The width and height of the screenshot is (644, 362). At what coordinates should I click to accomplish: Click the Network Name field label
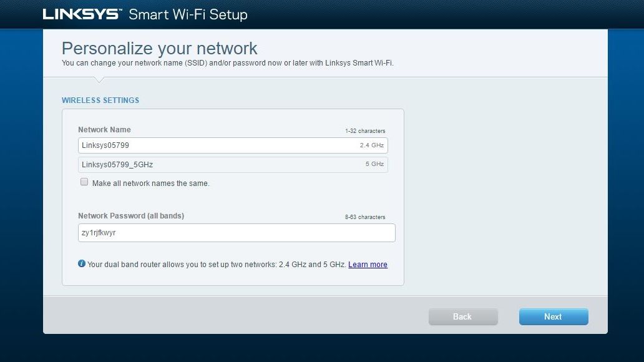104,130
